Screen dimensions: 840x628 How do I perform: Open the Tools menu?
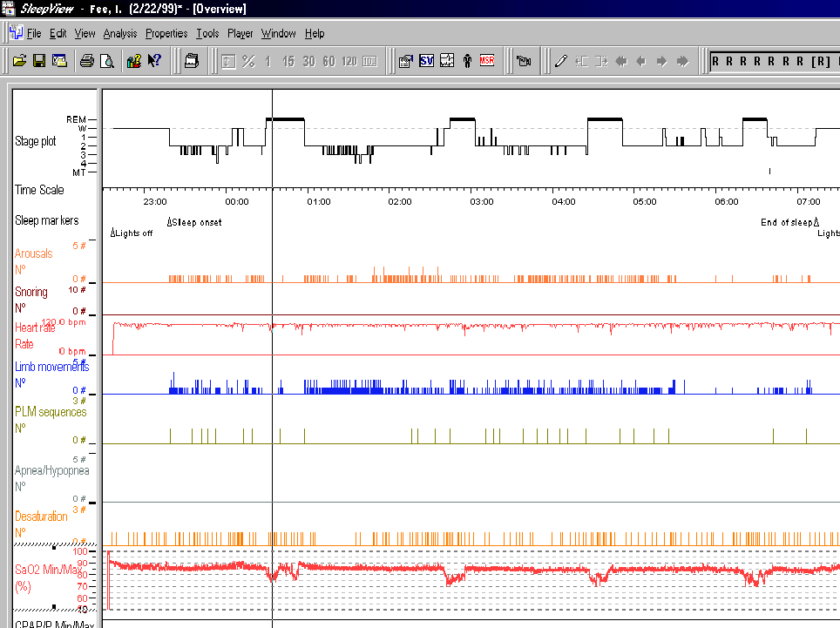(x=207, y=34)
